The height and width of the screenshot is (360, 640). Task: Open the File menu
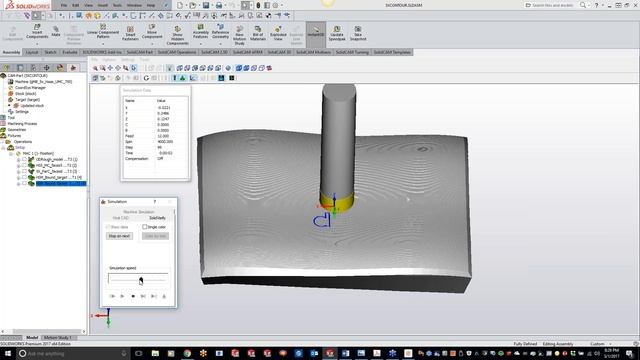pos(64,5)
